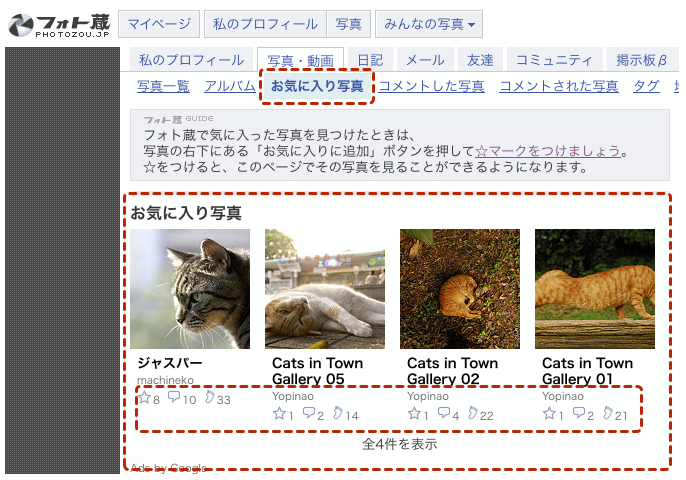This screenshot has height=480, width=686.
Task: Open the Cats in Town Gallery 02 thumbnail
Action: (459, 288)
